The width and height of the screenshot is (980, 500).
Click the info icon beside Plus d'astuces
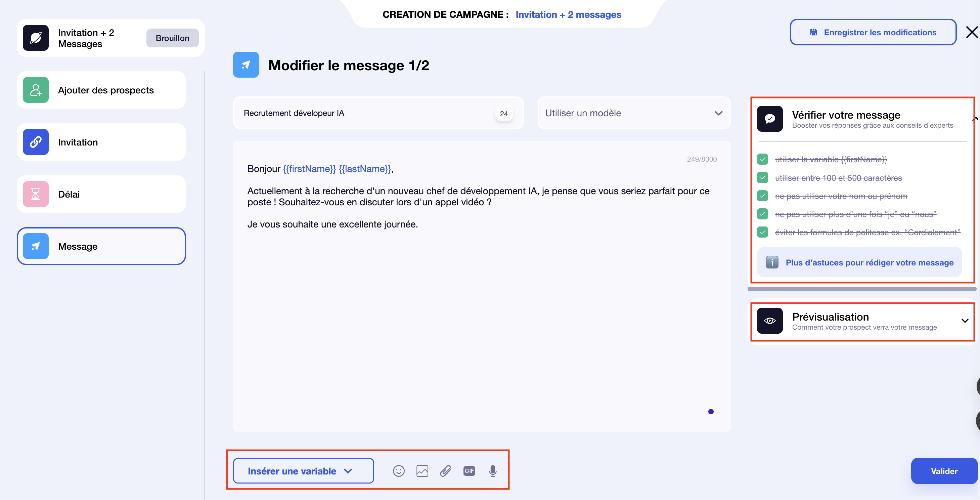pos(771,262)
